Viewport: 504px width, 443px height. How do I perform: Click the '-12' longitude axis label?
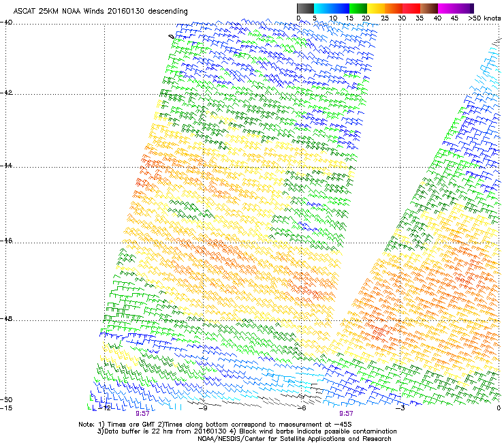click(104, 408)
